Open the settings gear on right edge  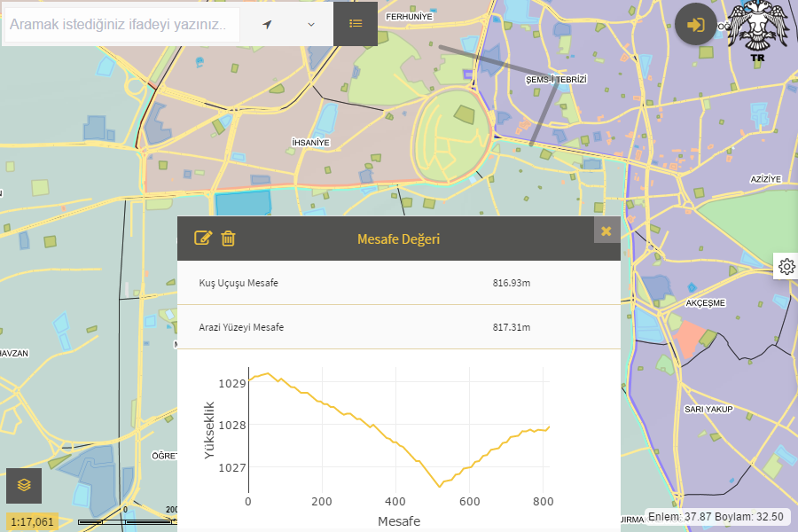point(786,266)
